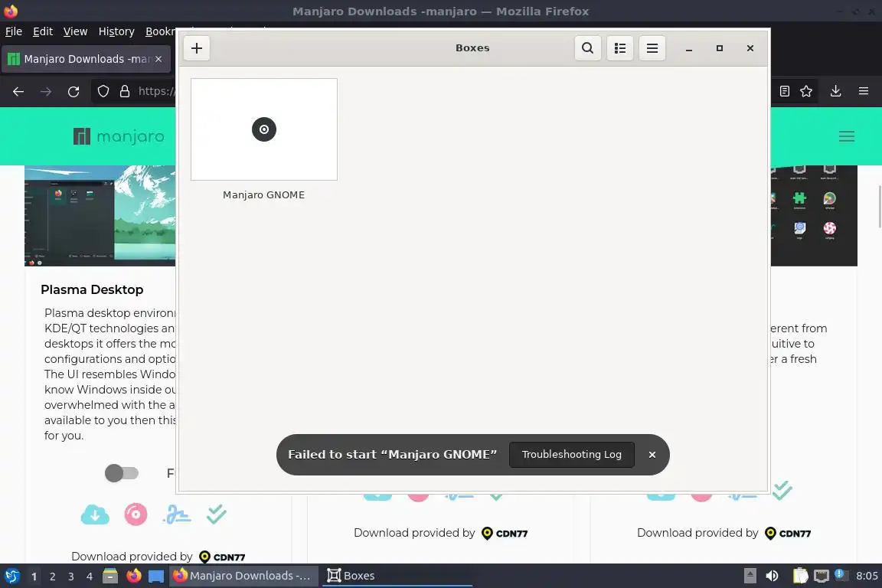
Task: Launch file manager from taskbar
Action: (110, 577)
